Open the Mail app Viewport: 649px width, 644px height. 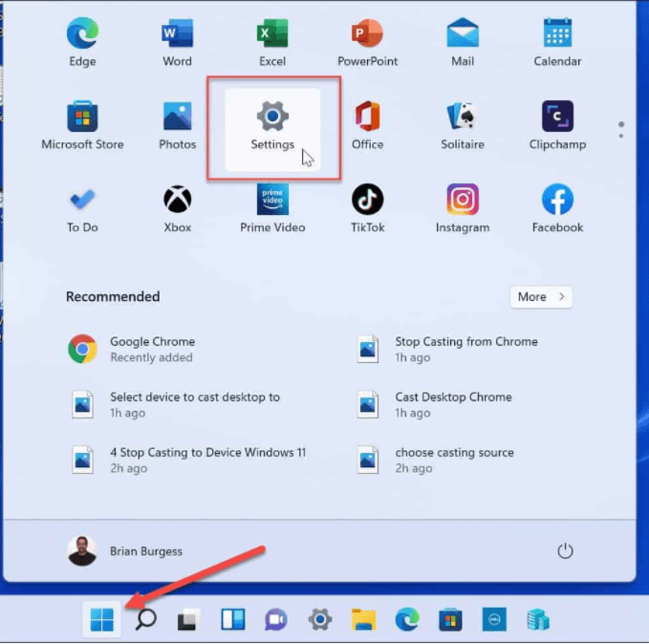[x=463, y=42]
